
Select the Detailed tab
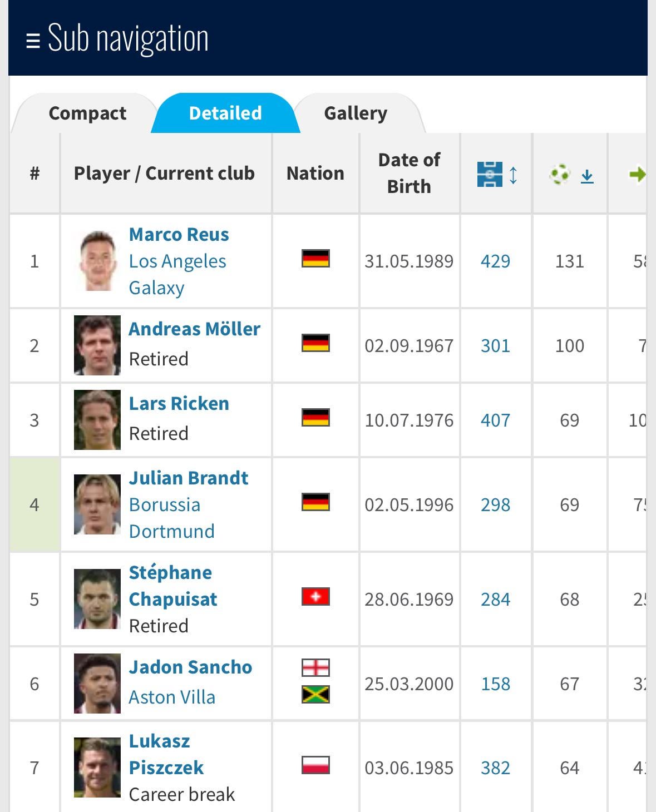(x=225, y=113)
